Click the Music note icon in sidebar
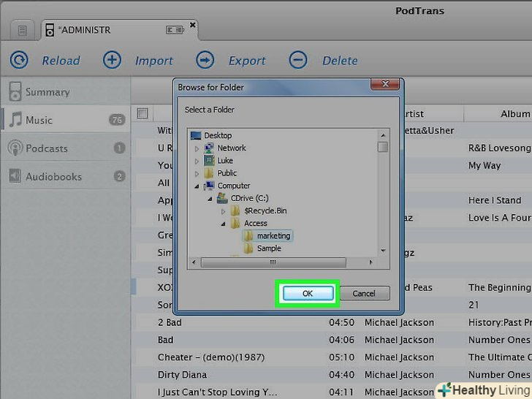The height and width of the screenshot is (399, 532). point(15,119)
